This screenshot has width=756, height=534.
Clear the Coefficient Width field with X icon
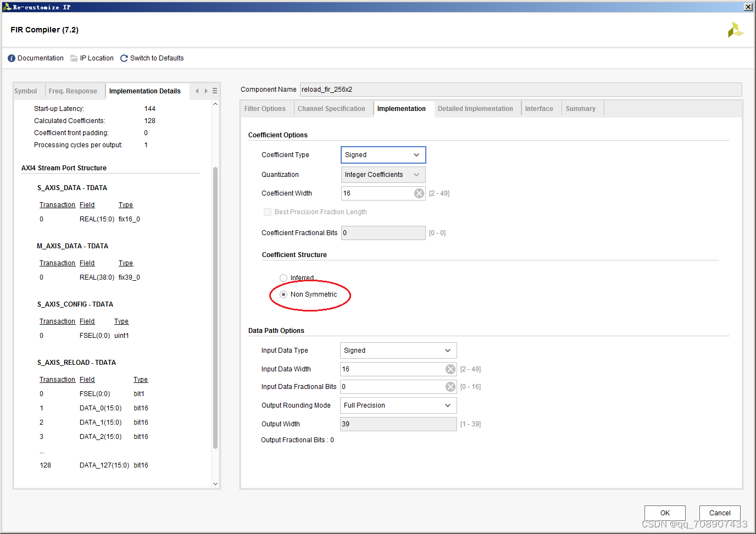[x=419, y=193]
